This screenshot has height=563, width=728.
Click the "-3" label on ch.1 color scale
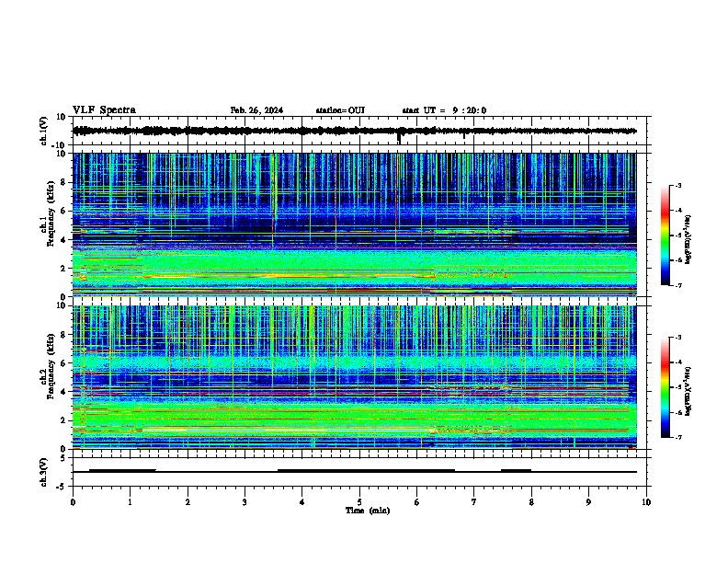(677, 185)
